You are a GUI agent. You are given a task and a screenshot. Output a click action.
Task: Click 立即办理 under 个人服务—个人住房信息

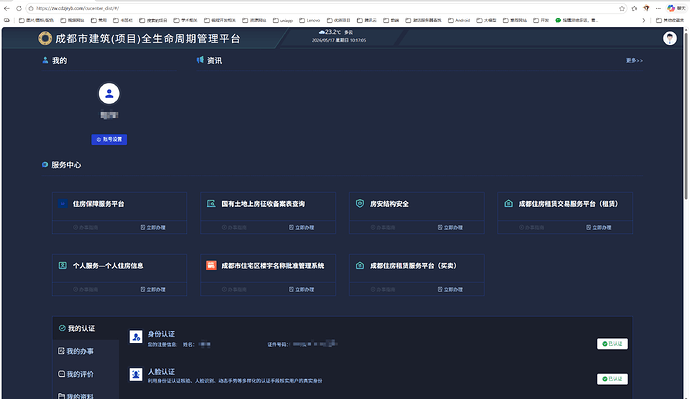point(153,289)
